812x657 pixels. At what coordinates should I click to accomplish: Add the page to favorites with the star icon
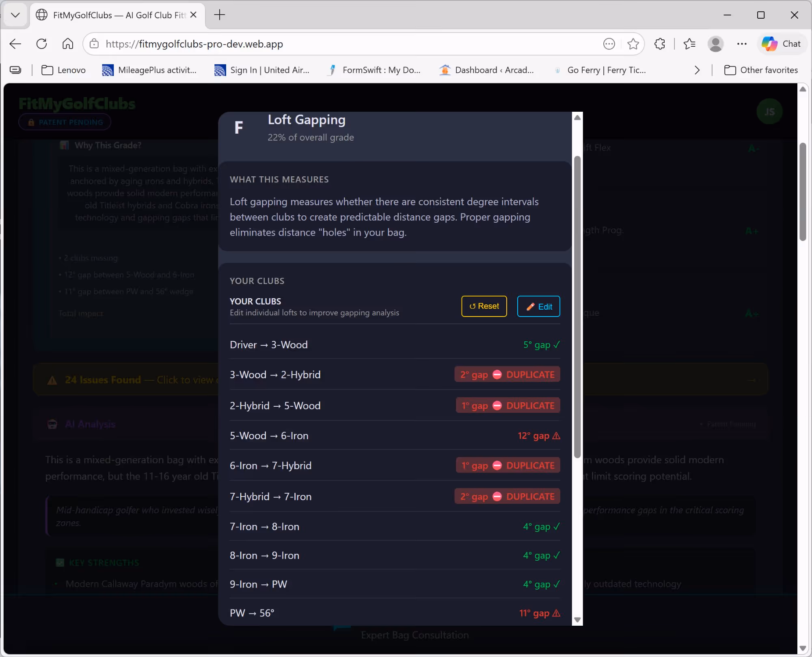633,44
